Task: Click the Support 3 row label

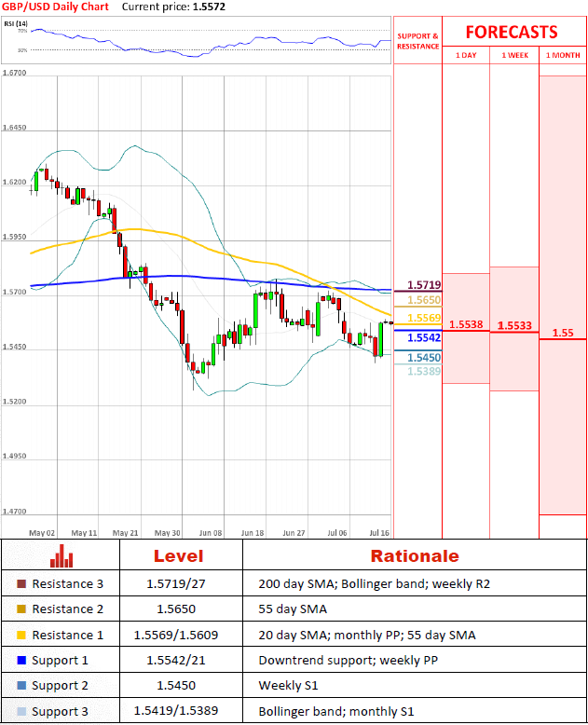Action: [60, 711]
